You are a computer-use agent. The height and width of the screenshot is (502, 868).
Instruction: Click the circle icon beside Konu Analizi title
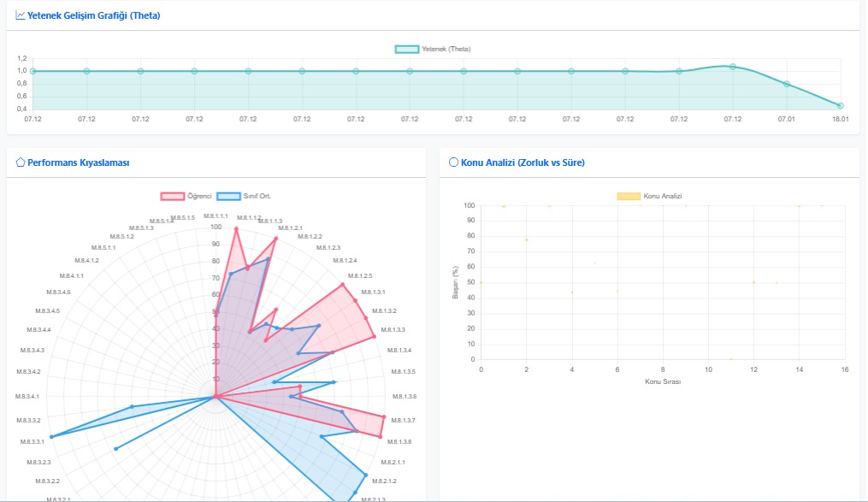pyautogui.click(x=453, y=162)
